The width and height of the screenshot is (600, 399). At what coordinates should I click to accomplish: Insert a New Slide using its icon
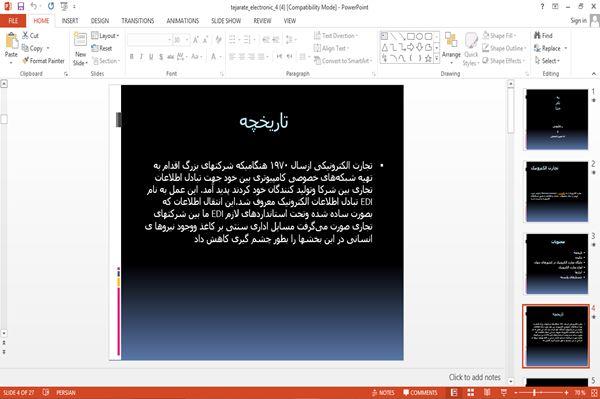pyautogui.click(x=80, y=40)
